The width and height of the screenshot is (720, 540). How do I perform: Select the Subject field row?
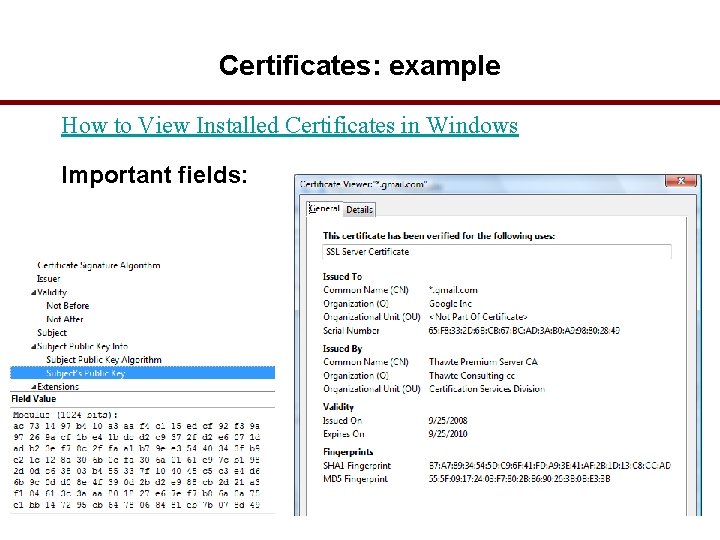coord(52,332)
